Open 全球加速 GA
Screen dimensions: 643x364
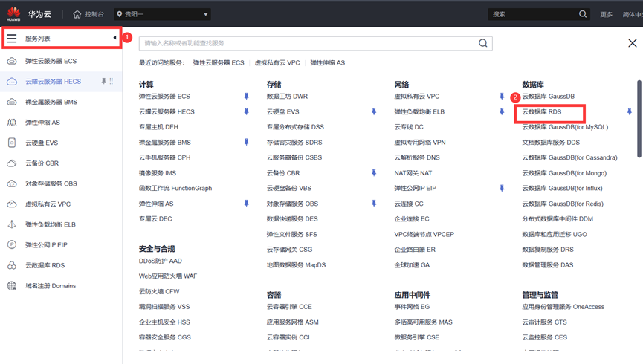click(x=412, y=264)
